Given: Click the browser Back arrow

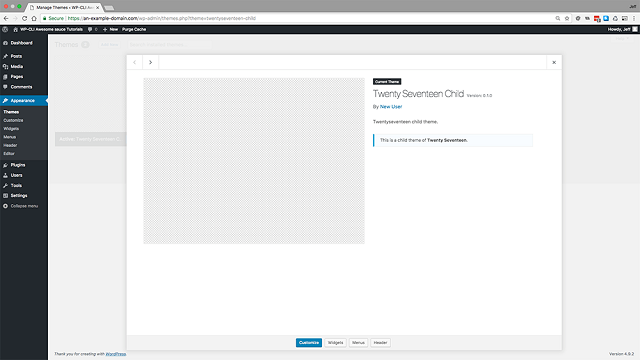Looking at the screenshot, I should pos(6,18).
